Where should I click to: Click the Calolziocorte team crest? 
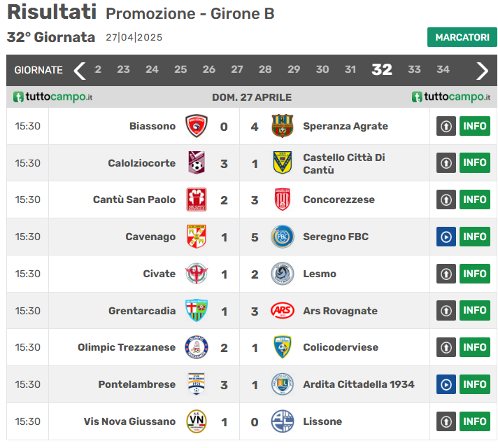click(x=197, y=163)
